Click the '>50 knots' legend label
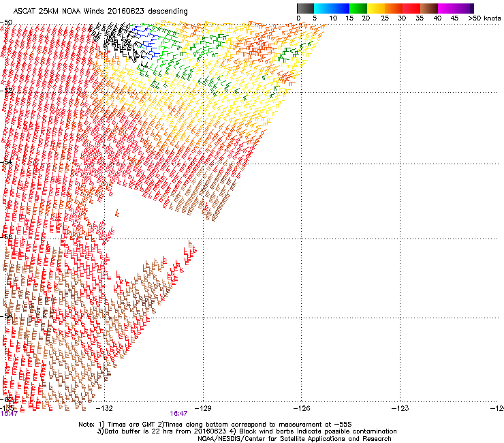This screenshot has height=443, width=504. tap(484, 18)
